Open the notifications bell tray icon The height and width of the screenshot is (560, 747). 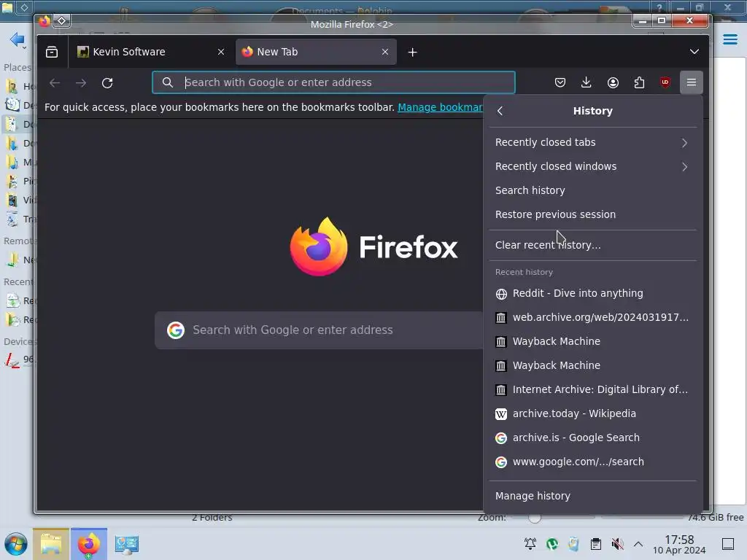[x=530, y=544]
